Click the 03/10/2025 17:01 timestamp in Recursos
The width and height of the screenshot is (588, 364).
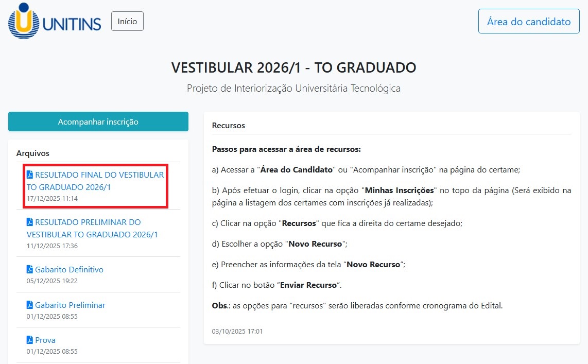coord(237,331)
